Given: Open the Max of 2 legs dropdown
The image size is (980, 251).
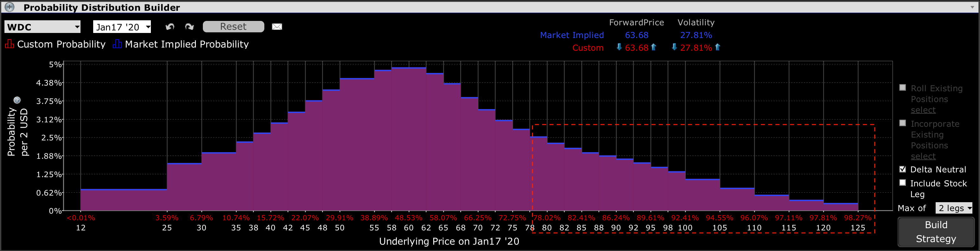Looking at the screenshot, I should point(954,208).
